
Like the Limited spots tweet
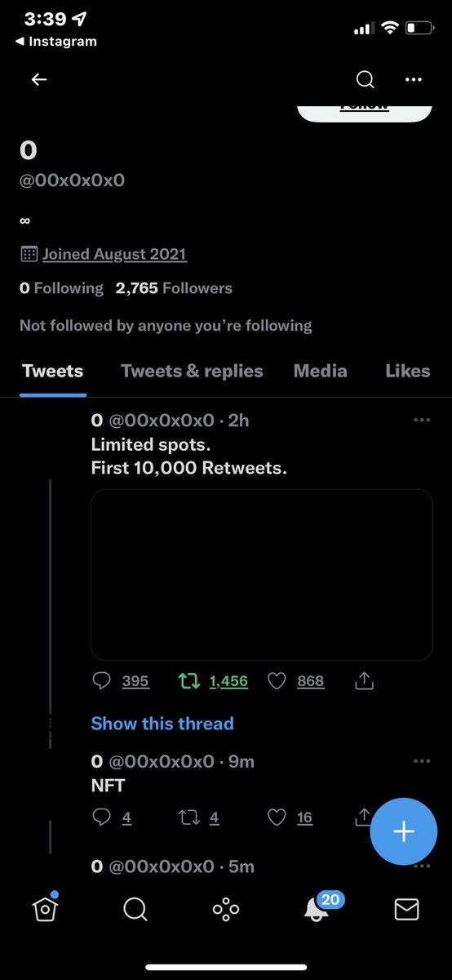pyautogui.click(x=277, y=680)
